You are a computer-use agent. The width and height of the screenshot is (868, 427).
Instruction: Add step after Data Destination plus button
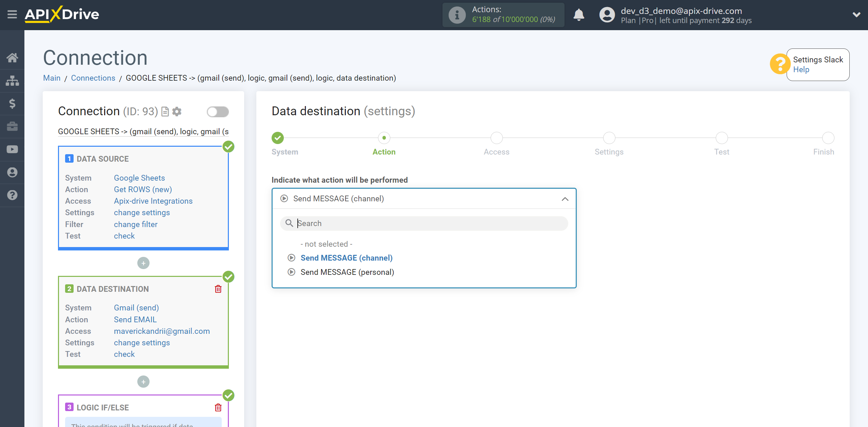(x=143, y=382)
